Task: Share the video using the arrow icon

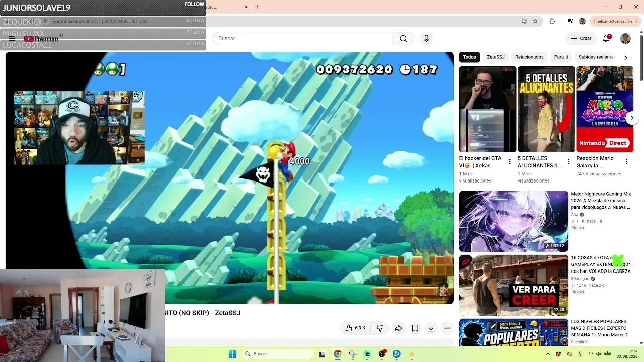Action: [398, 328]
